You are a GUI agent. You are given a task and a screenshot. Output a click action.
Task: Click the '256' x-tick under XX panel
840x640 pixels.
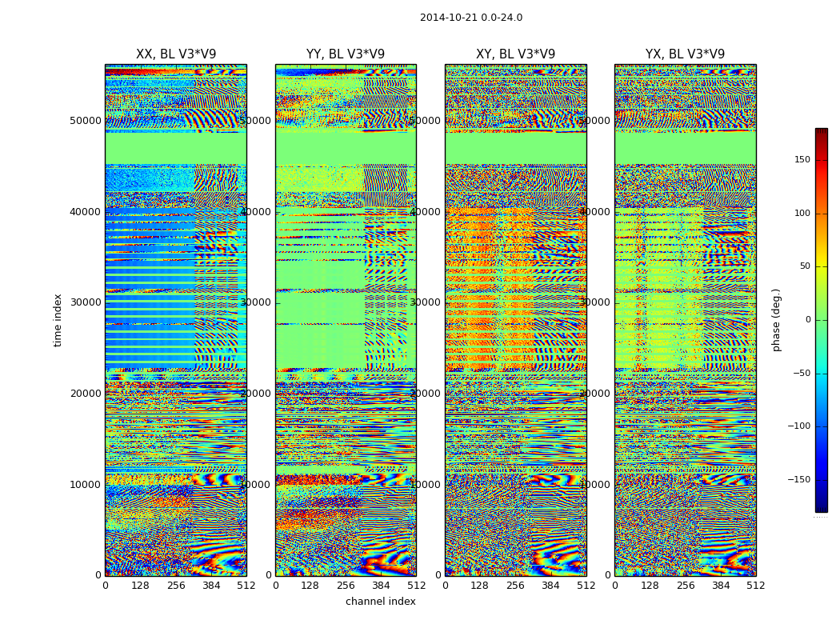(x=176, y=586)
